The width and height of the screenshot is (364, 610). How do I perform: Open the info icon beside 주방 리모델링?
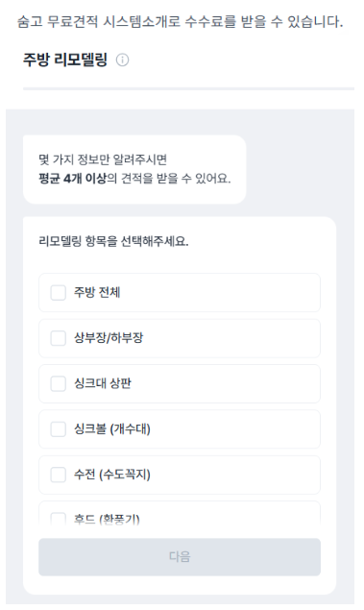point(123,60)
